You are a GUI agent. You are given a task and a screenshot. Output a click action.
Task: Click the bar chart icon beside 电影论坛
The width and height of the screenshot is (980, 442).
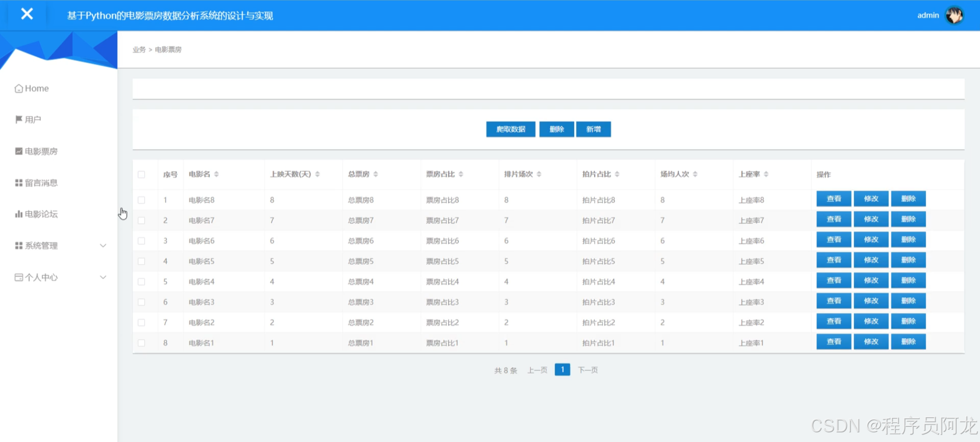(19, 214)
